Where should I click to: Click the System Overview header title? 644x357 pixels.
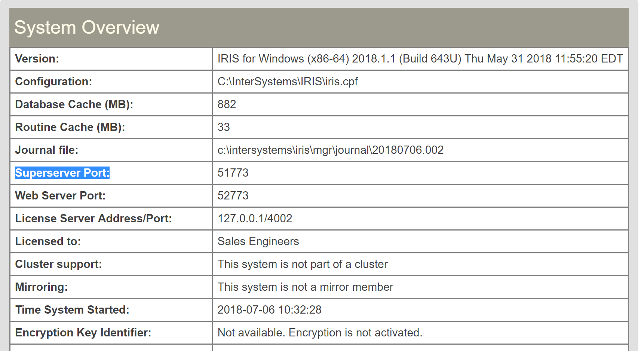pyautogui.click(x=87, y=28)
